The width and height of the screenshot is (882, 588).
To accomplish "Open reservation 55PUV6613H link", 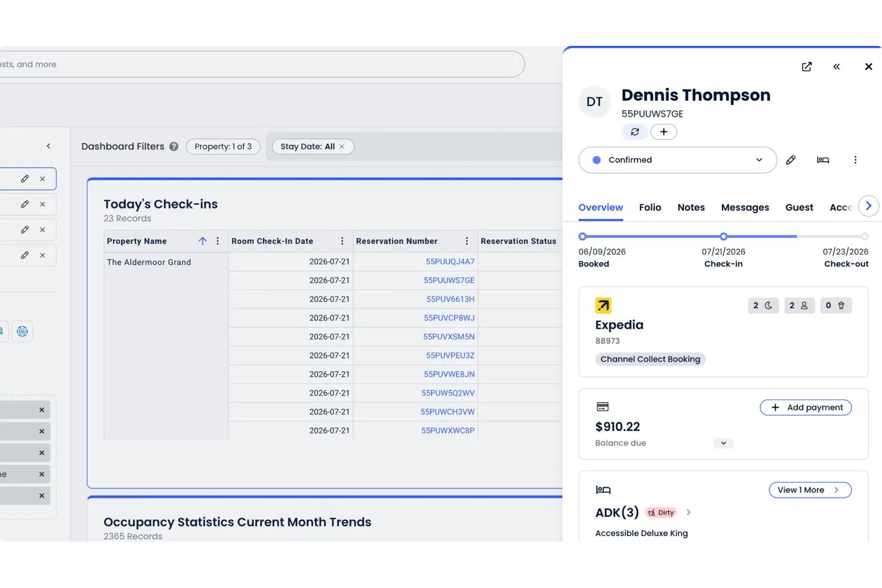I will [450, 299].
